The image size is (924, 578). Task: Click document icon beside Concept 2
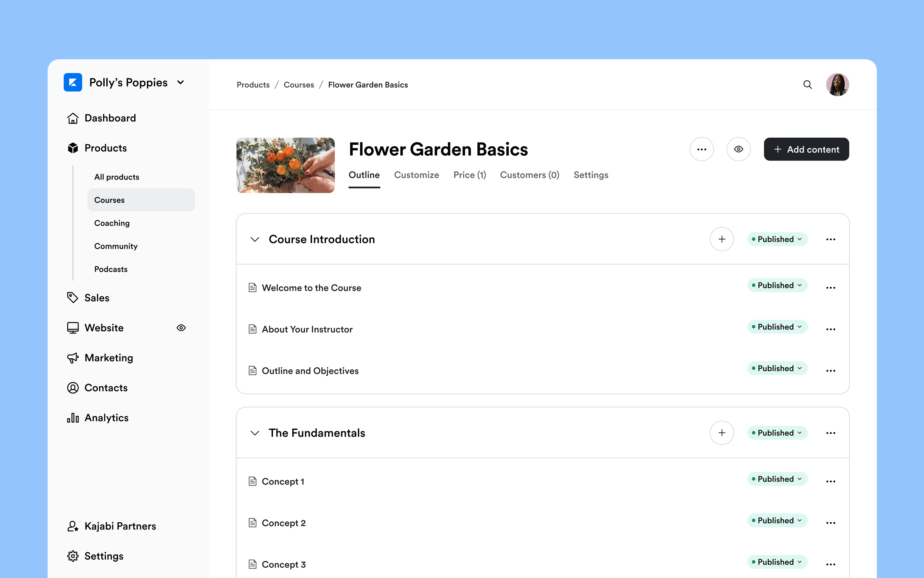tap(252, 523)
